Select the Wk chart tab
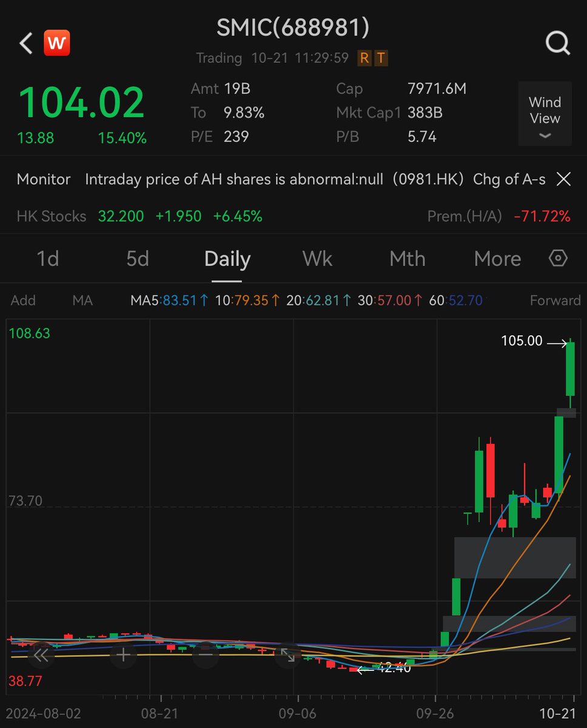The image size is (587, 728). 317,259
